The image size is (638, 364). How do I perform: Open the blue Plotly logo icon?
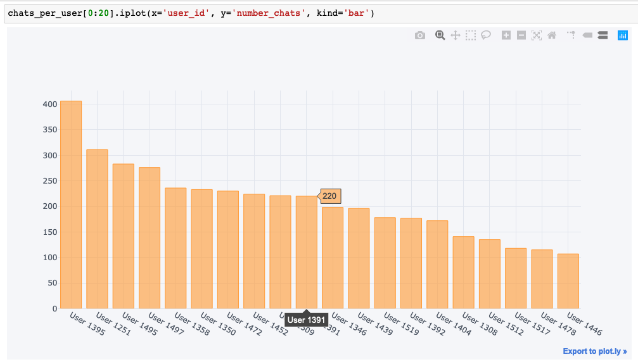pos(623,35)
